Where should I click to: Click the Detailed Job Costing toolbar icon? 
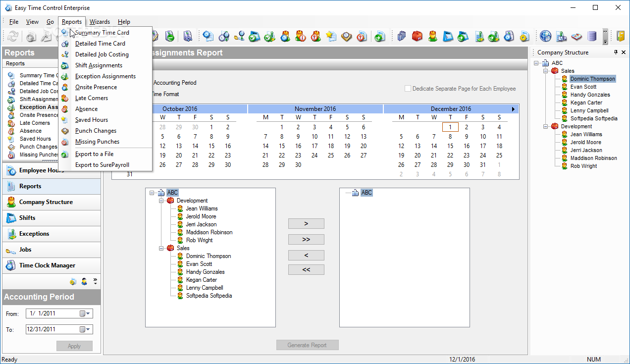click(x=240, y=36)
